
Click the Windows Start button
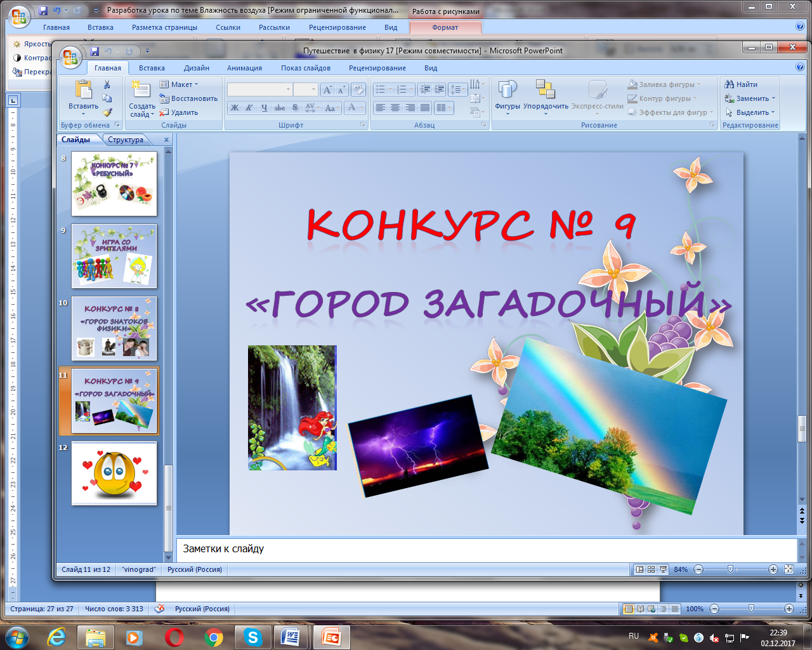click(16, 637)
